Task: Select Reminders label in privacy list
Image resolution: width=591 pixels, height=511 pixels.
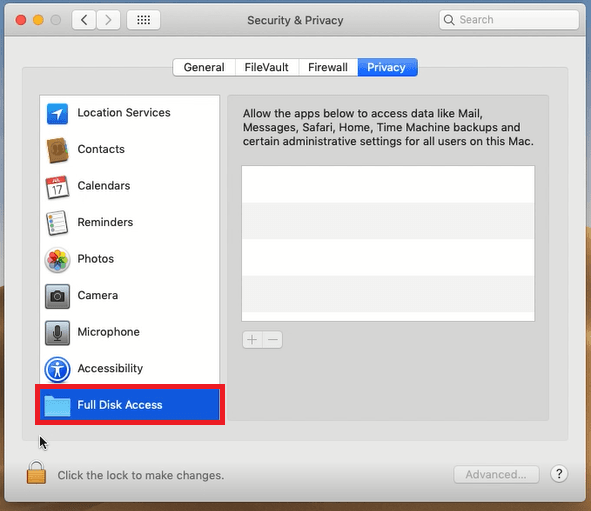Action: pos(105,222)
